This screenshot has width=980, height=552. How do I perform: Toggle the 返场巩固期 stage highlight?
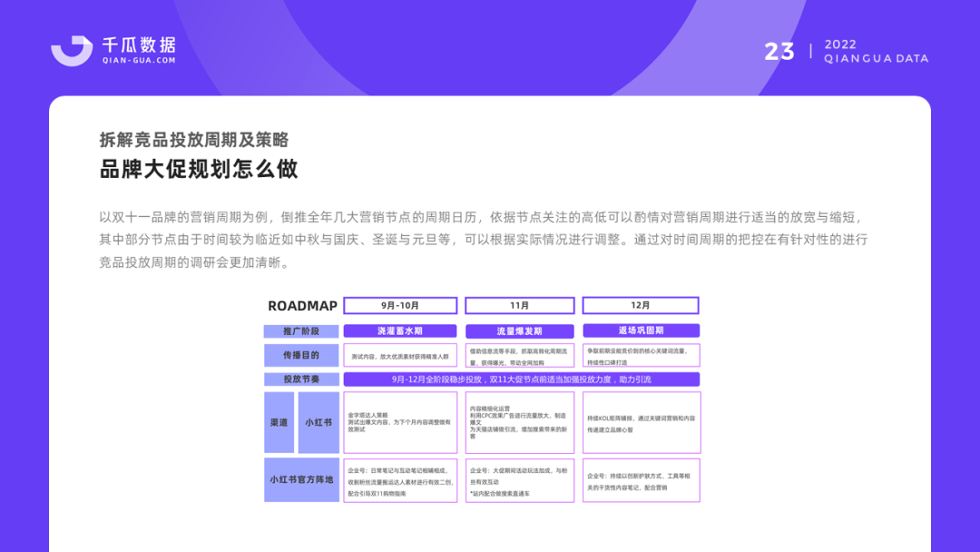coord(642,330)
